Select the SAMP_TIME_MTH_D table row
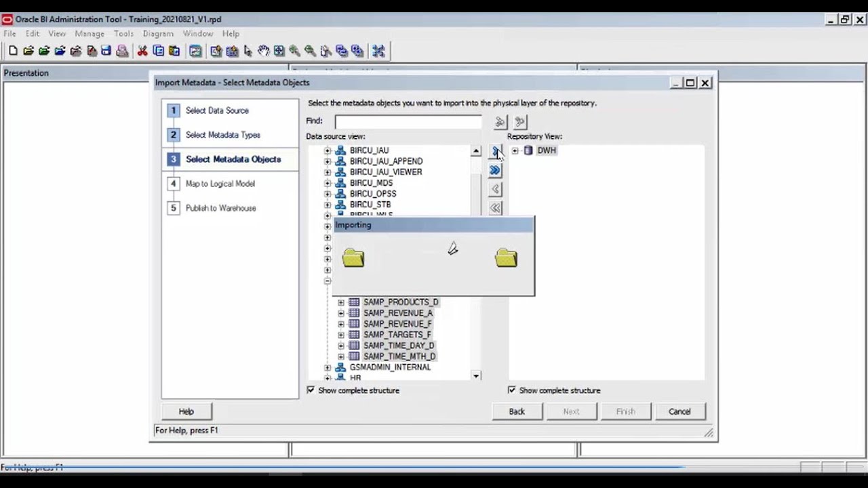Viewport: 868px width, 488px height. 399,357
